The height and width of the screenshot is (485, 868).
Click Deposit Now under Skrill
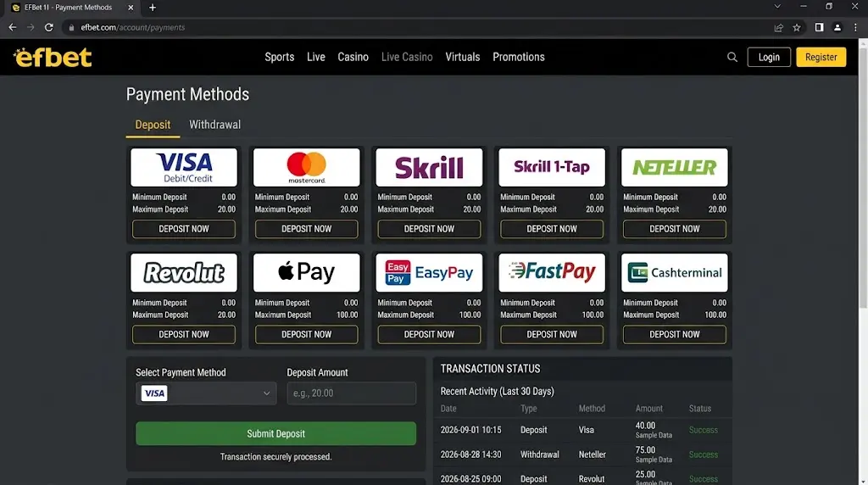pos(429,229)
